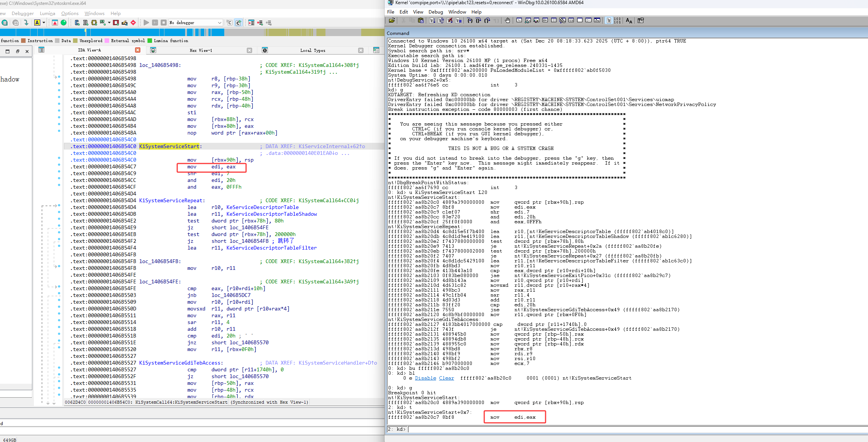Click WinDbg Break (pause debuggee) toolbar icon
868x442 pixels.
(458, 21)
